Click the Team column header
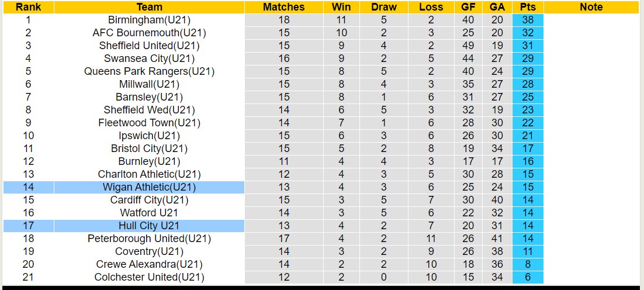644x290 pixels. click(149, 7)
